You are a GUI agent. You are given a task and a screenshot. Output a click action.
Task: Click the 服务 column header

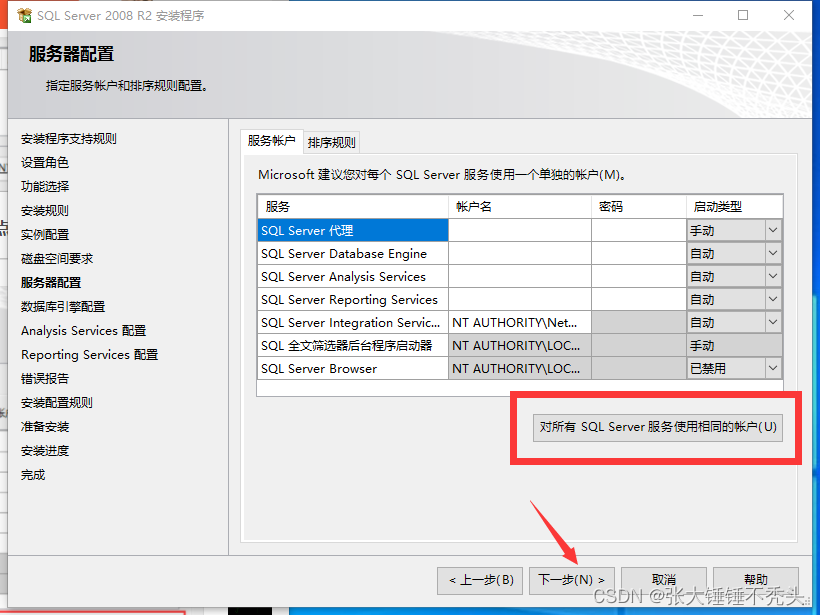click(x=353, y=207)
